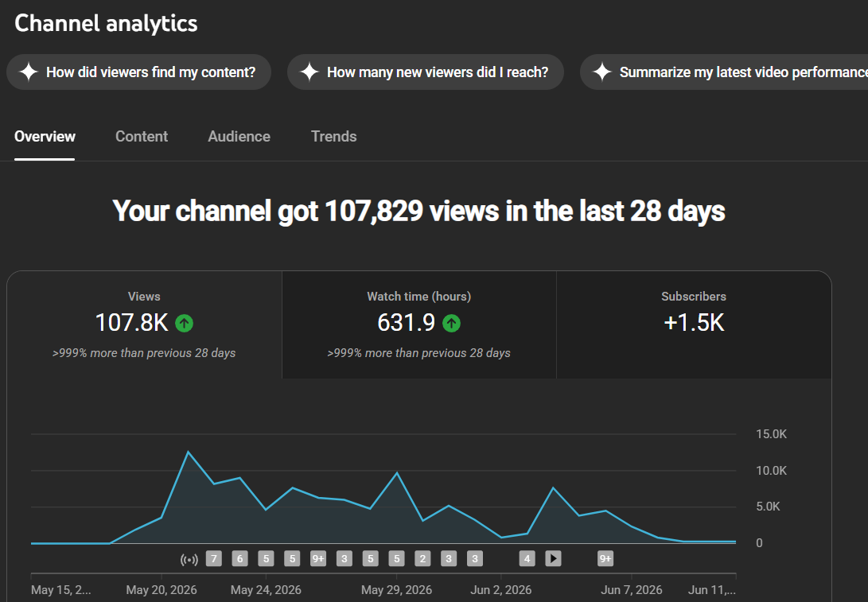Viewport: 868px width, 602px height.
Task: Click sparkle icon on 'How did viewers find' chip
Action: pos(28,72)
